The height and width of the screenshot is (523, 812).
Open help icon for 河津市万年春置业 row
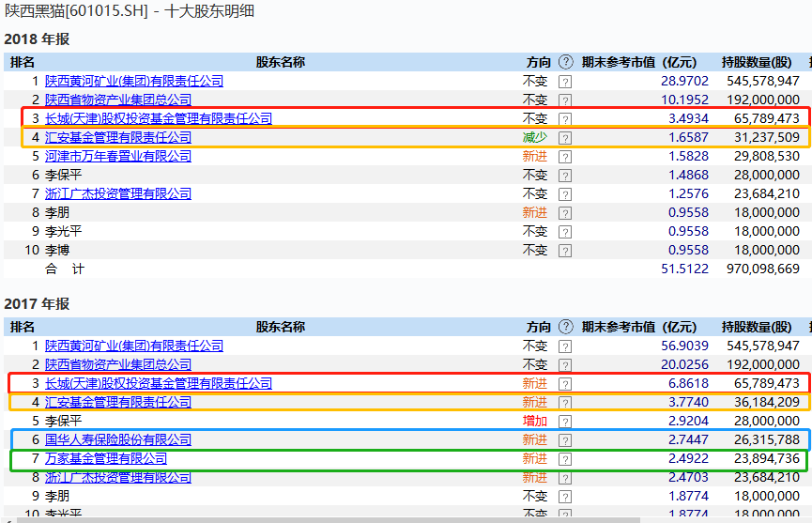click(x=565, y=157)
